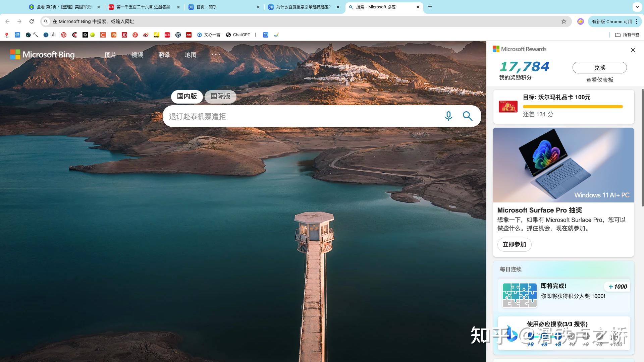644x362 pixels.
Task: Open the JD bookmark icon
Action: click(124, 35)
